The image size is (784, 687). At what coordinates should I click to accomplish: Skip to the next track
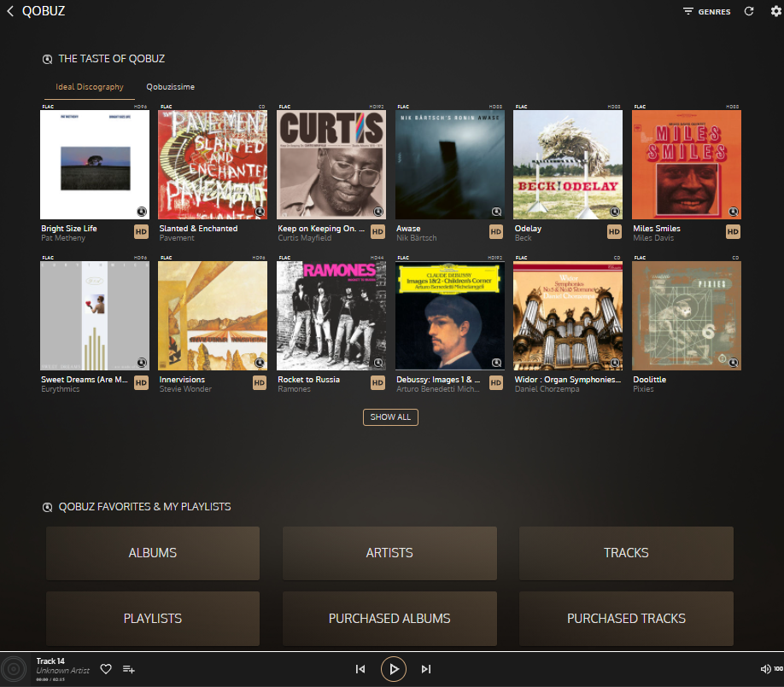click(x=426, y=669)
